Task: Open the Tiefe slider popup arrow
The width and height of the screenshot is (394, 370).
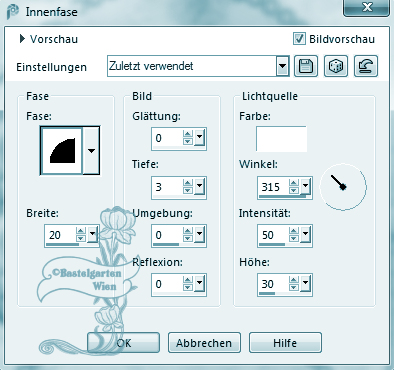Action: (x=199, y=187)
